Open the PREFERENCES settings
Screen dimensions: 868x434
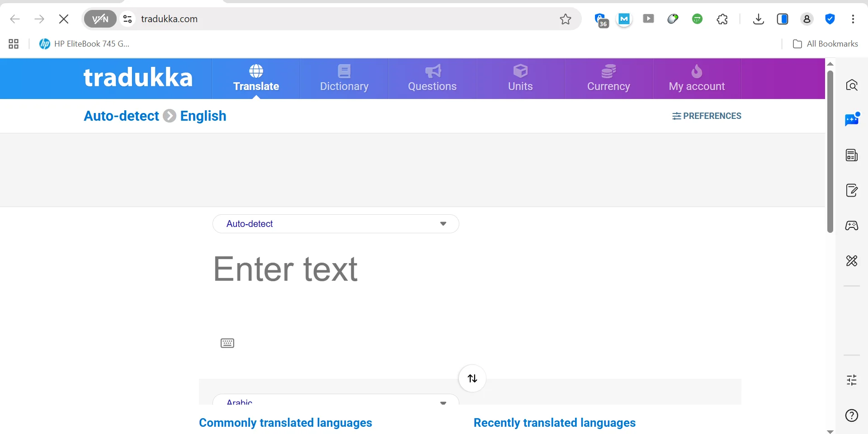pos(707,116)
